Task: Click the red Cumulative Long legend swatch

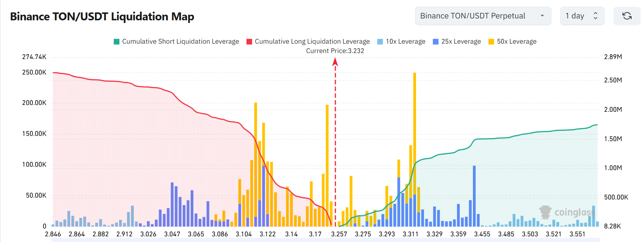Action: 249,41
